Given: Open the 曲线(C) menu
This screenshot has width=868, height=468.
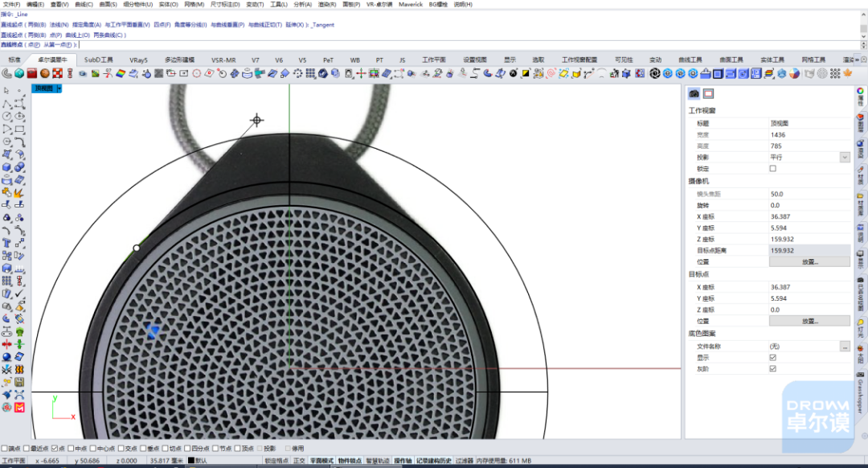Looking at the screenshot, I should pyautogui.click(x=84, y=5).
